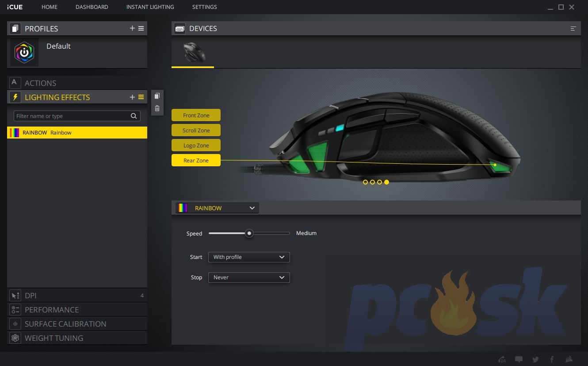This screenshot has width=588, height=366.
Task: Select the Logo Zone button
Action: coord(196,146)
